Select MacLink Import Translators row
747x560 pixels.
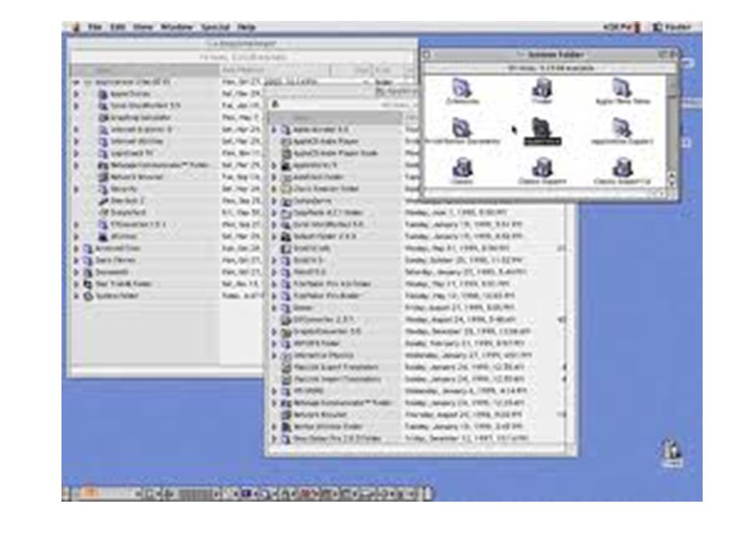point(331,380)
